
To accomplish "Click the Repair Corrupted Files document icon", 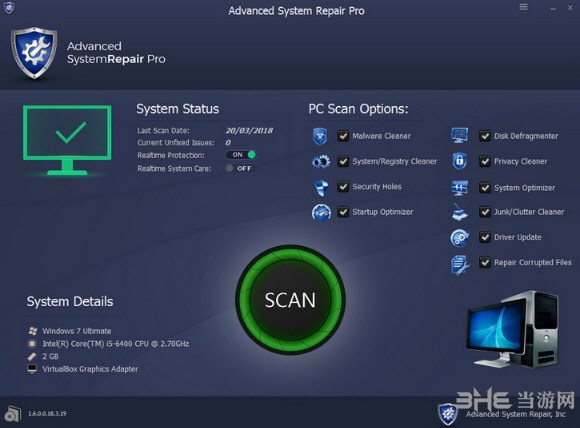I will (x=460, y=264).
